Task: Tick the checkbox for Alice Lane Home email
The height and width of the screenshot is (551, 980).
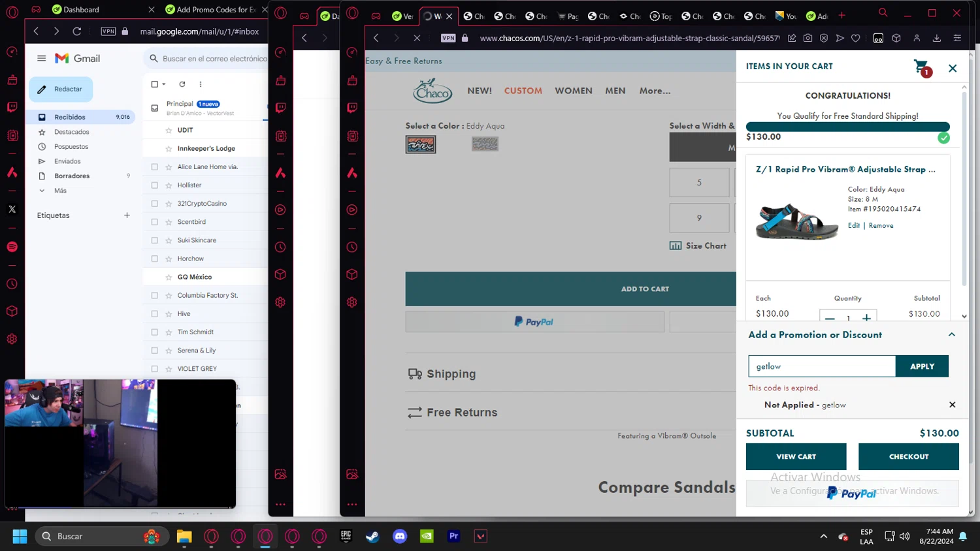Action: (x=155, y=167)
